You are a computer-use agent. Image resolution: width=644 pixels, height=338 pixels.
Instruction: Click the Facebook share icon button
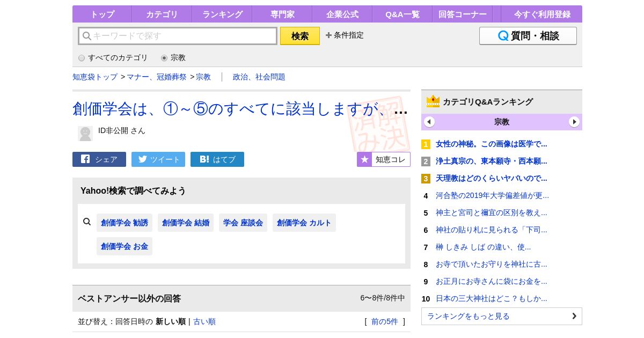click(x=85, y=159)
